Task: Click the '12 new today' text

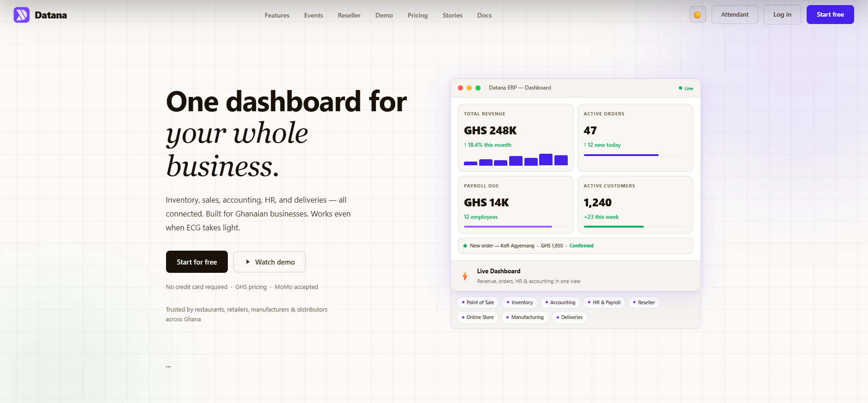Action: (602, 145)
